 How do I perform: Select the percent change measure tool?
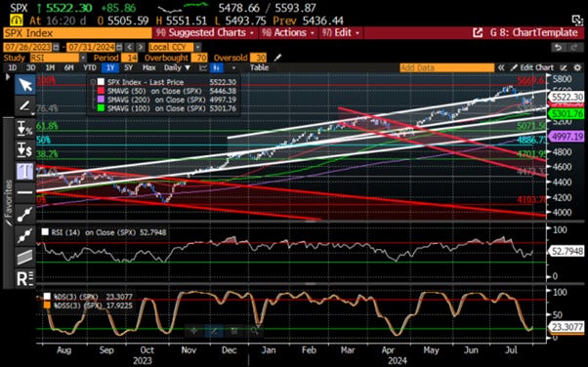coord(24,129)
